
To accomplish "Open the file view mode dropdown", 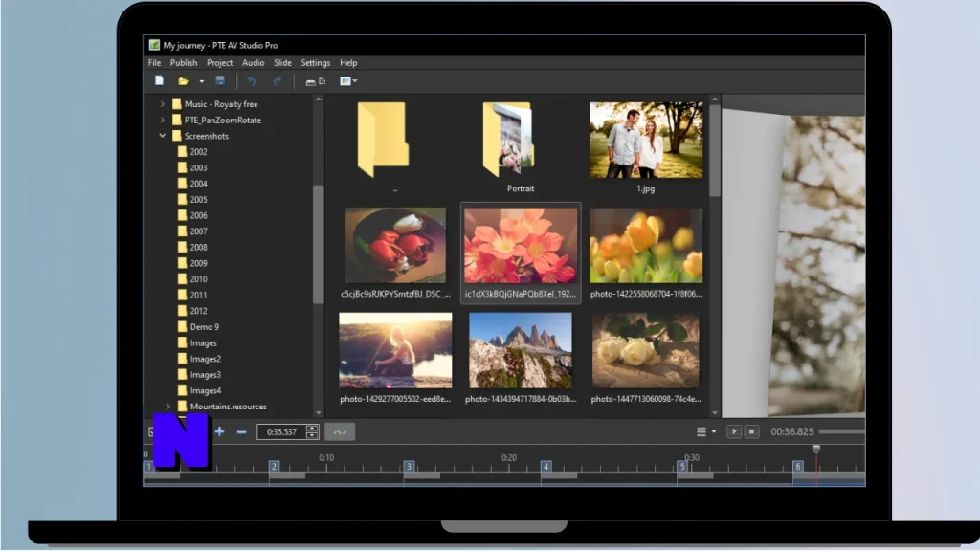I will coord(348,81).
